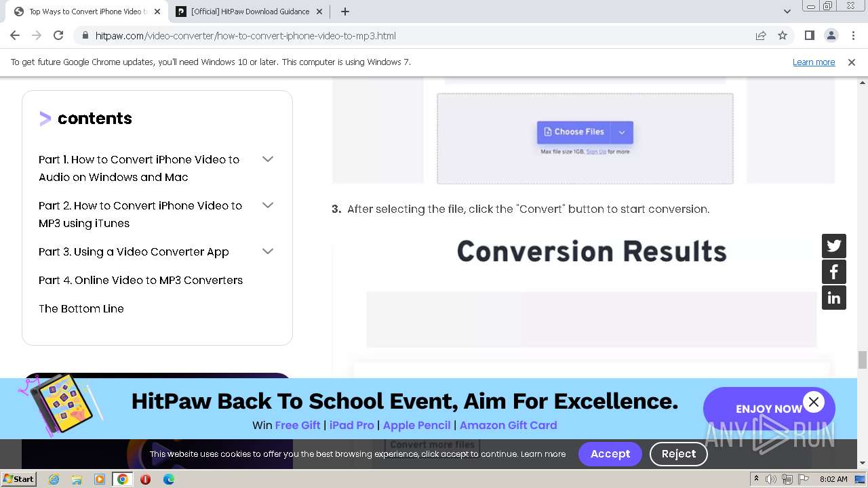The width and height of the screenshot is (868, 488).
Task: Jump to The Bottom Line section
Action: pos(81,308)
